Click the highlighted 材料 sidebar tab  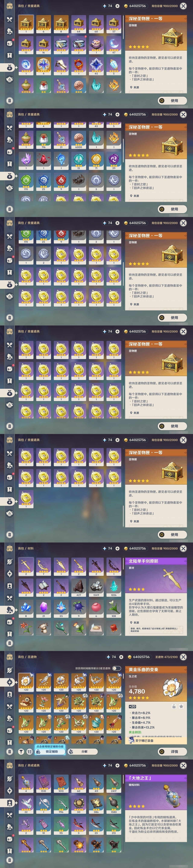(10, 610)
